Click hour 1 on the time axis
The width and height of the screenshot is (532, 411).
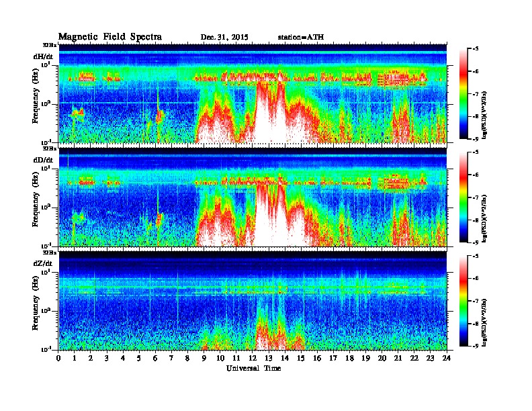click(75, 358)
